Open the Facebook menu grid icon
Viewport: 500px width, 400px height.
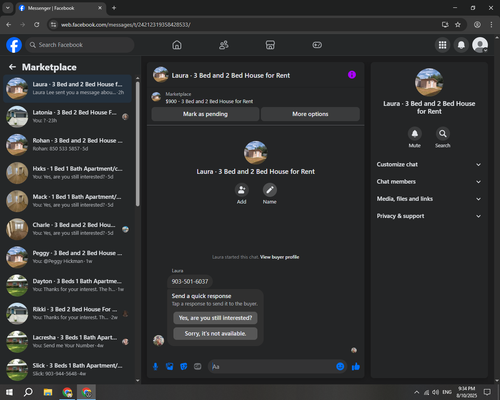[x=442, y=45]
